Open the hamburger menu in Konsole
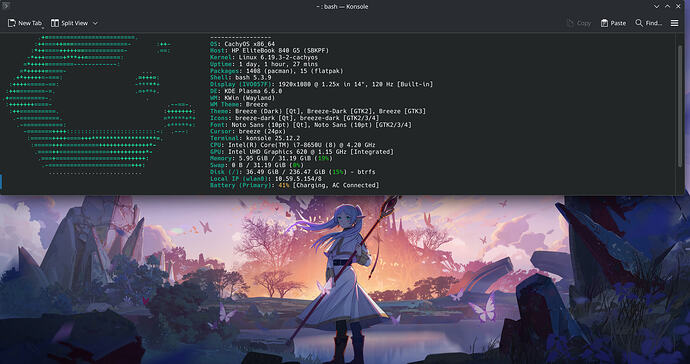 tap(674, 23)
